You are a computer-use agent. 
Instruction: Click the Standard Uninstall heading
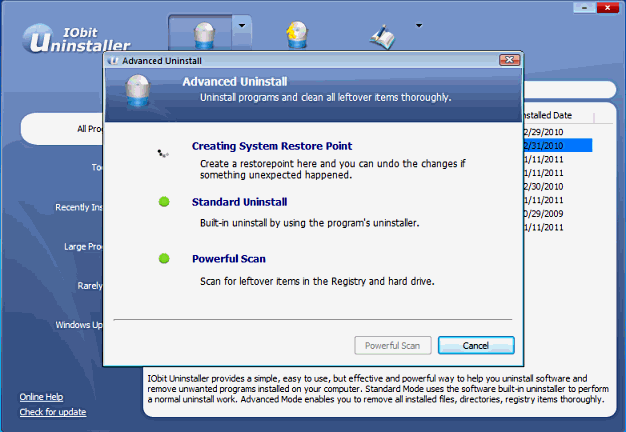(x=240, y=202)
